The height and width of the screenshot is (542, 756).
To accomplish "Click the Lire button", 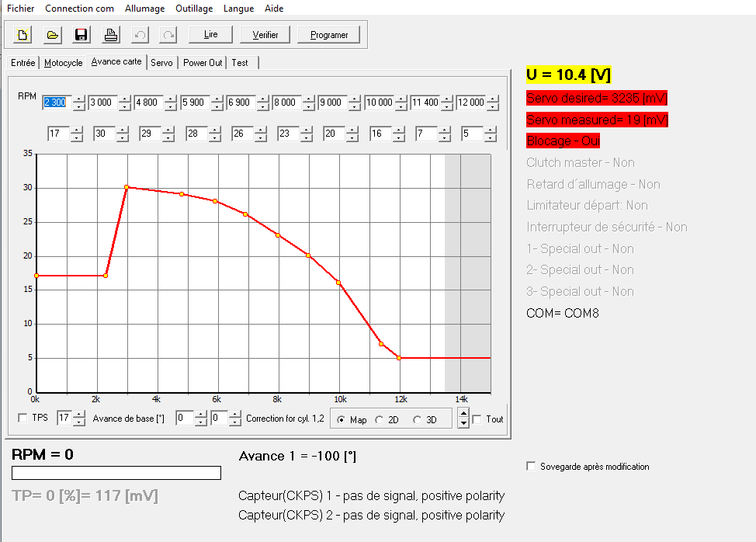I will [210, 35].
